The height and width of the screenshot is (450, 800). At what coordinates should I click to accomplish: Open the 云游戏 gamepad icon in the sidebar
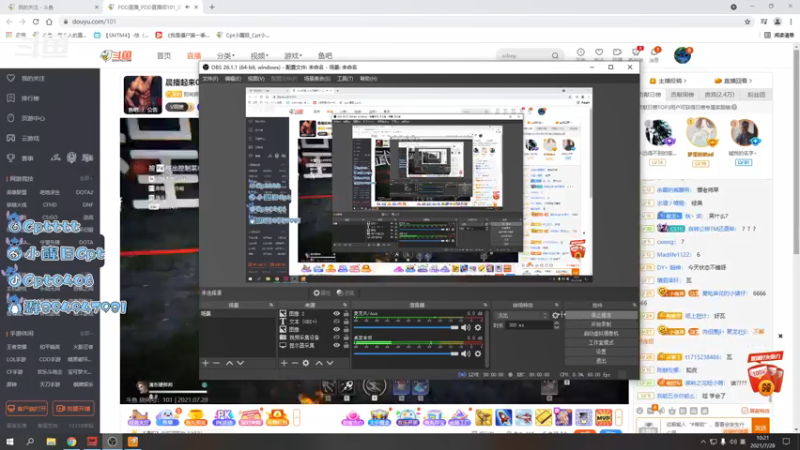coord(11,138)
